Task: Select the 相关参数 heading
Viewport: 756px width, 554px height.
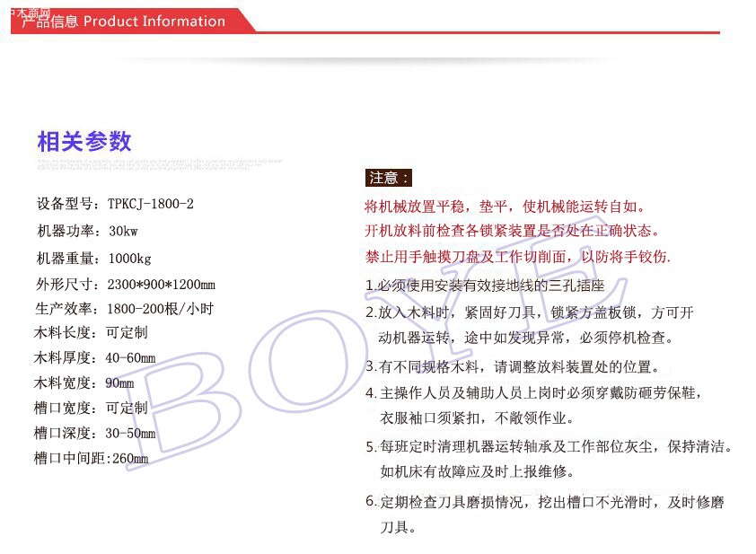Action: coord(84,141)
